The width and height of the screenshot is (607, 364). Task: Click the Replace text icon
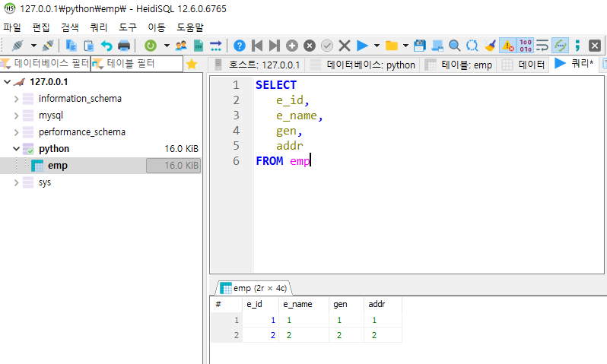[x=472, y=46]
